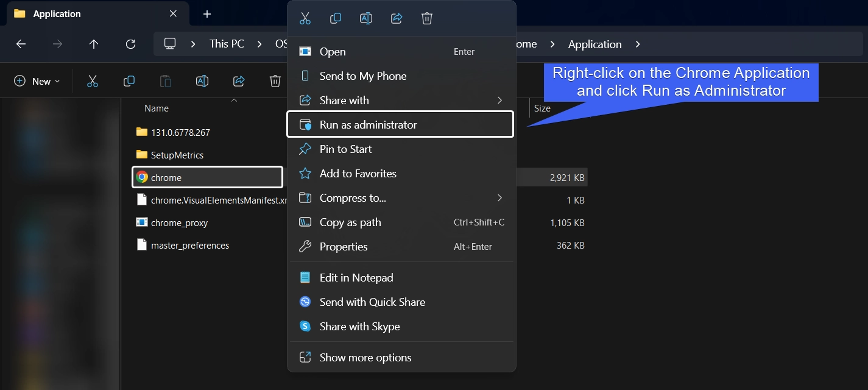Select Share with Skype

(401, 327)
